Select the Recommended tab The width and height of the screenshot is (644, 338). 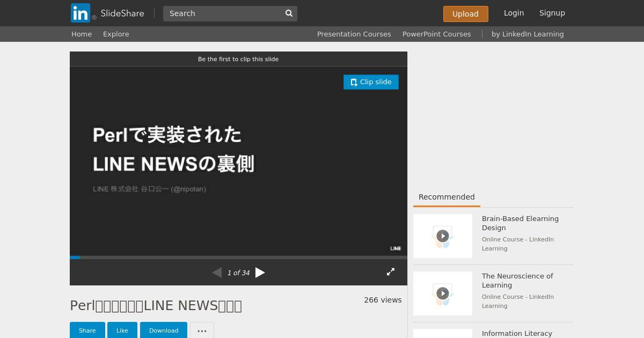tap(447, 197)
